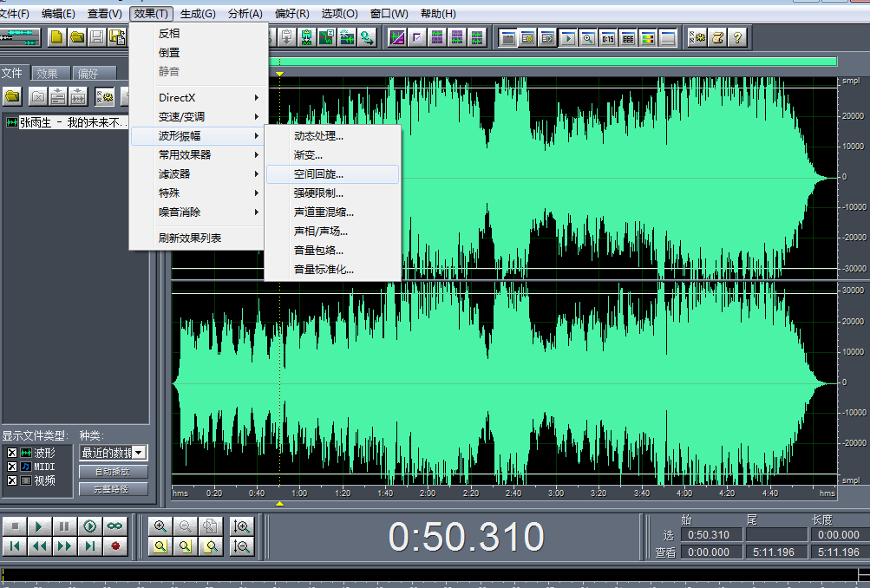
Task: Toggle the 波形 file type checkbox
Action: click(x=11, y=453)
